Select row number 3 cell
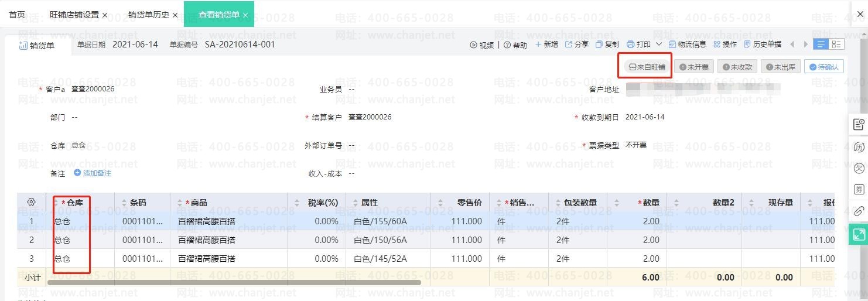The image size is (868, 301). [32, 259]
